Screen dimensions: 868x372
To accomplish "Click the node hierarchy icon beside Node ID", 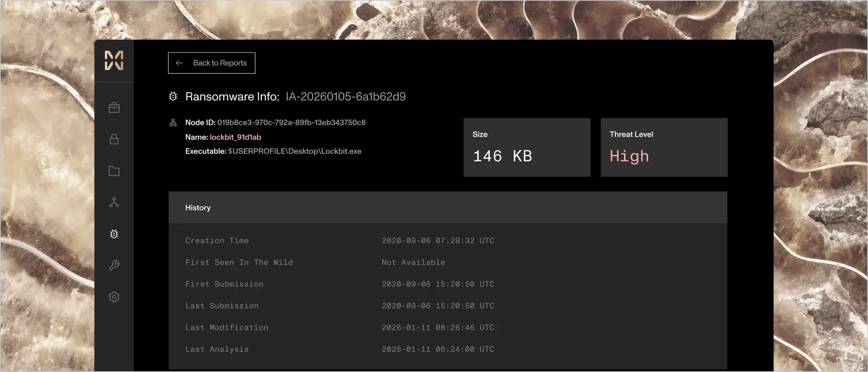I will point(173,123).
